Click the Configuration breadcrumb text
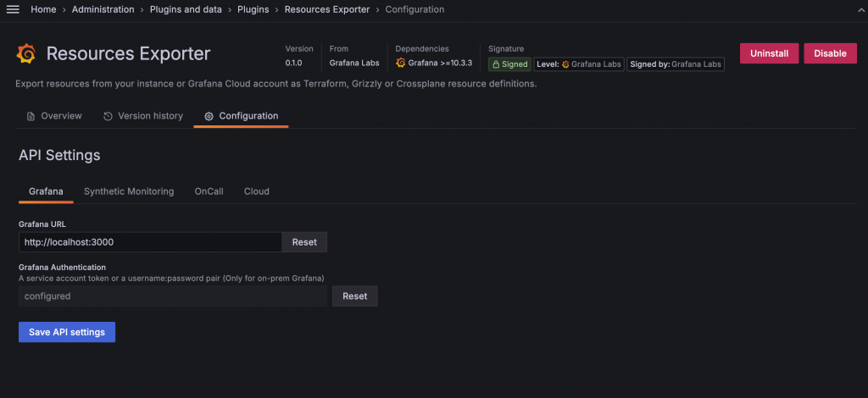This screenshot has width=868, height=398. point(415,9)
